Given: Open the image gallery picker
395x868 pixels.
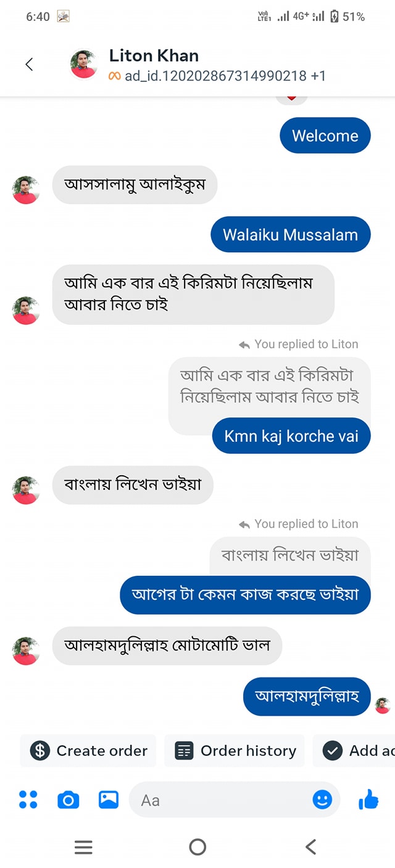Looking at the screenshot, I should tap(109, 800).
